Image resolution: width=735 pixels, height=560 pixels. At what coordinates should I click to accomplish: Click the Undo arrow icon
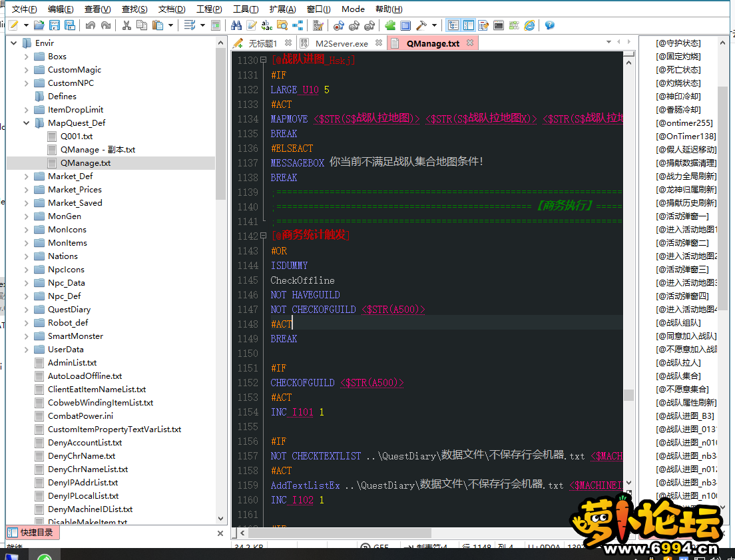[90, 25]
